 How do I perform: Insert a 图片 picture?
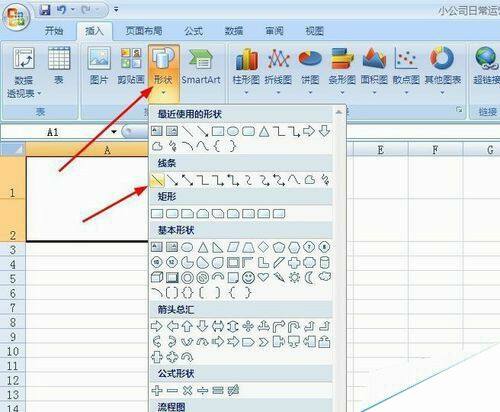coord(99,65)
